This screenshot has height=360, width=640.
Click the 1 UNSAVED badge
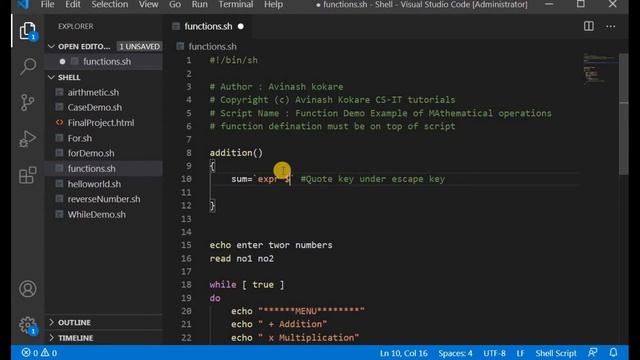(139, 47)
